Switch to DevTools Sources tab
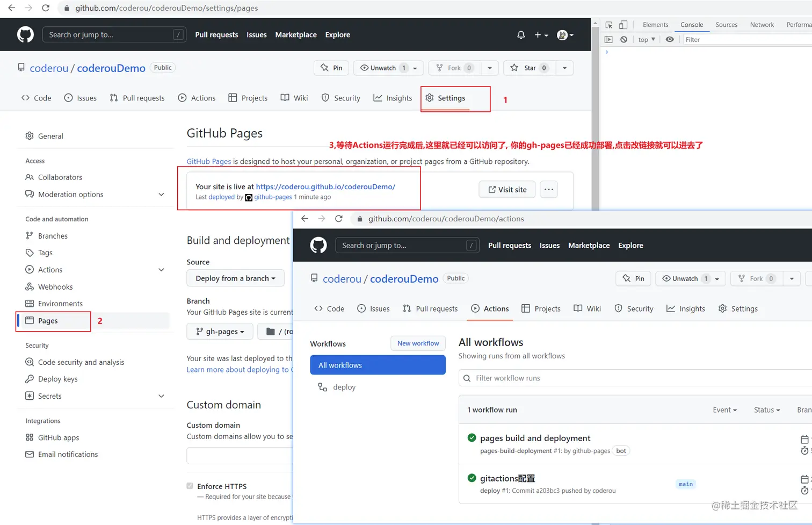The width and height of the screenshot is (812, 525). click(726, 25)
